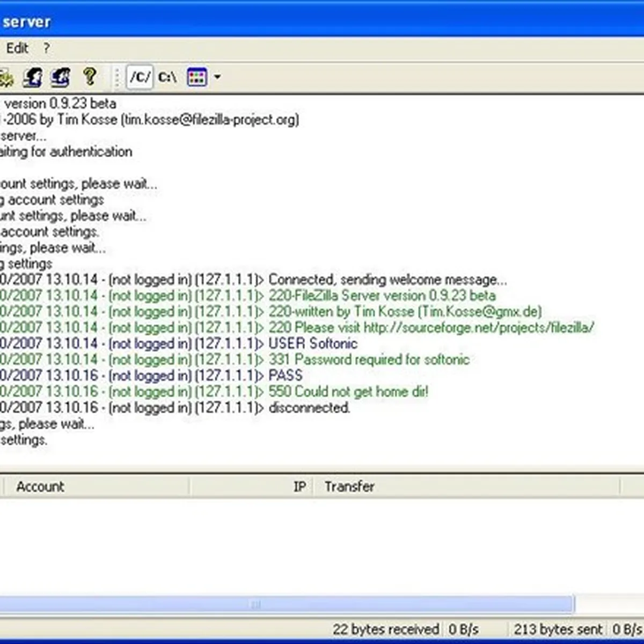Click the colored grid sorting icon
644x644 pixels.
196,77
